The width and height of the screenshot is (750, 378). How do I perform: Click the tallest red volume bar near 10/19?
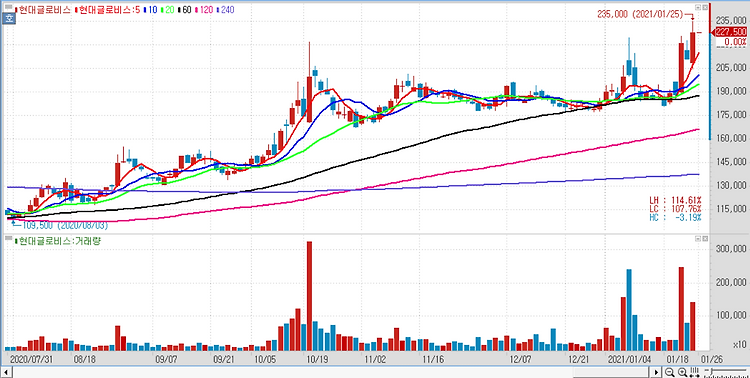pyautogui.click(x=309, y=296)
